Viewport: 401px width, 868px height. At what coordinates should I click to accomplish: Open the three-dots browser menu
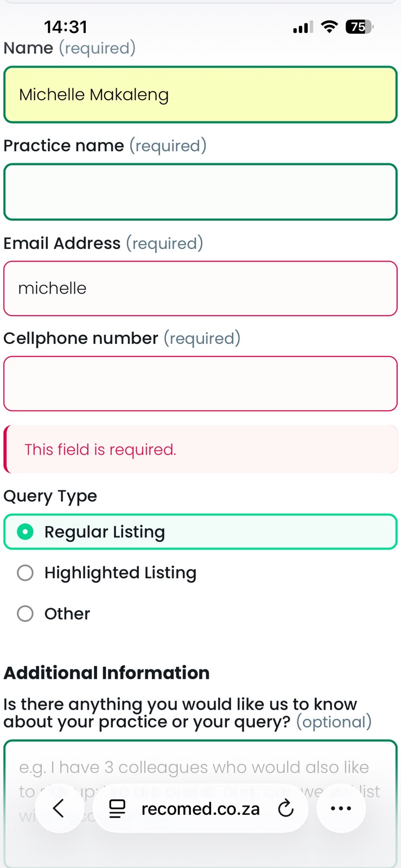(341, 808)
